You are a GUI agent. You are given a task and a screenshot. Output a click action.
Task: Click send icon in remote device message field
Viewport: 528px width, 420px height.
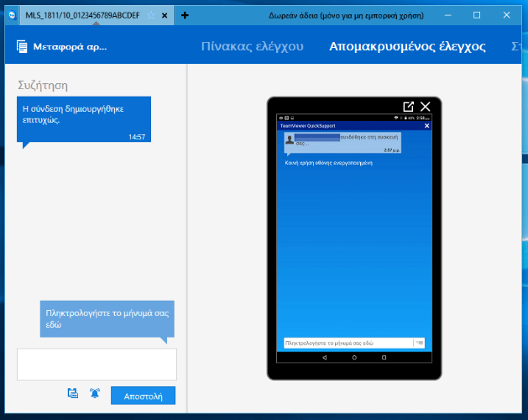click(x=419, y=343)
